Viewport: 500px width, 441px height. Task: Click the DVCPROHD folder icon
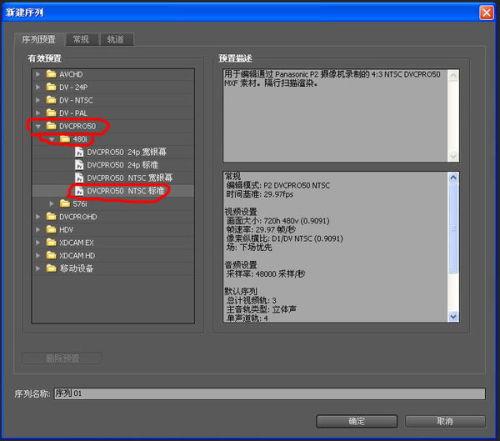(x=51, y=216)
